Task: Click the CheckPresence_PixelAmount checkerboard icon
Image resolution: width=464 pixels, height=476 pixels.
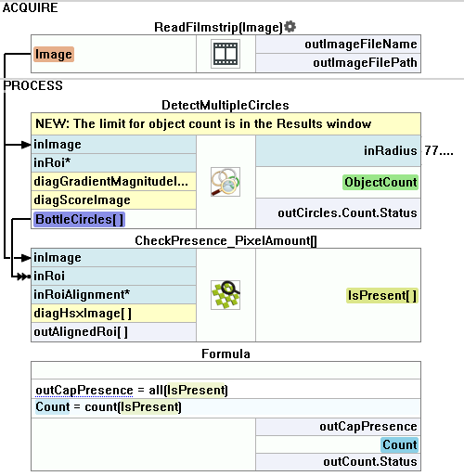Action: (226, 295)
